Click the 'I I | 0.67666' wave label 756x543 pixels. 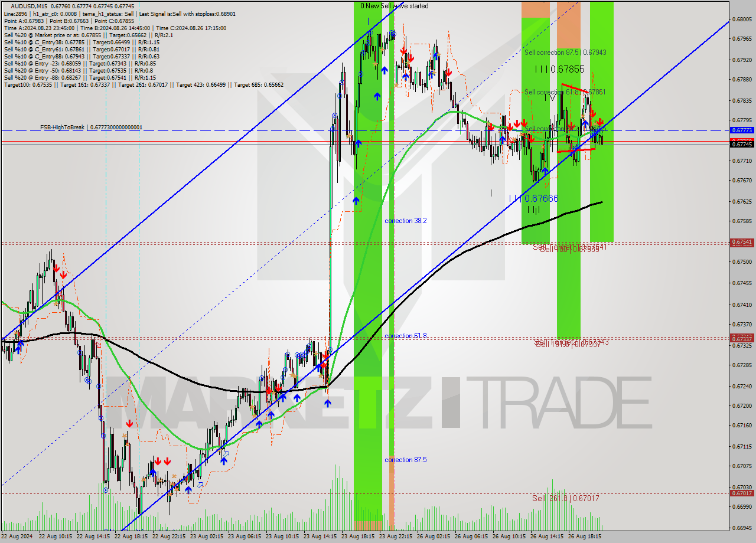(x=533, y=198)
